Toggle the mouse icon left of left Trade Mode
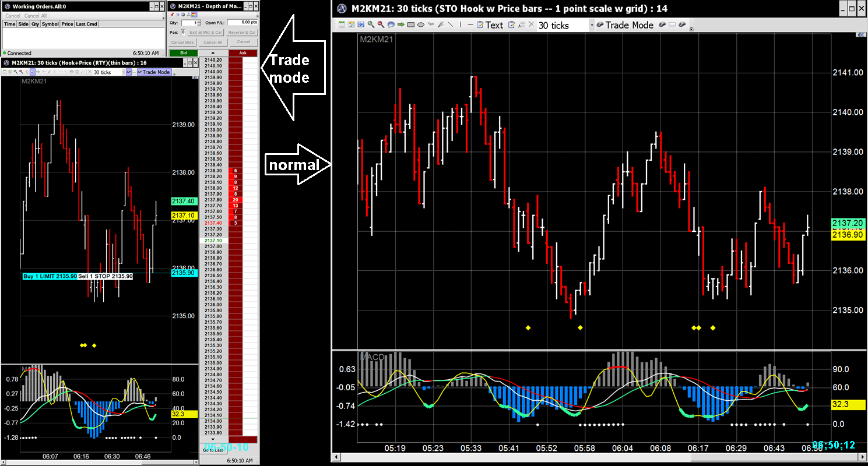Image resolution: width=868 pixels, height=466 pixels. (129, 72)
